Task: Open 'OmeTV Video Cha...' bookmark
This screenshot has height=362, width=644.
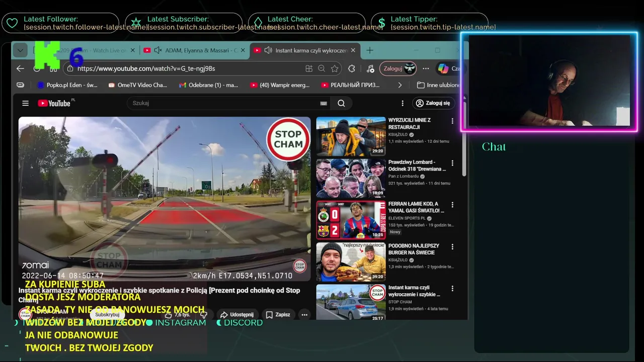Action: click(x=137, y=85)
